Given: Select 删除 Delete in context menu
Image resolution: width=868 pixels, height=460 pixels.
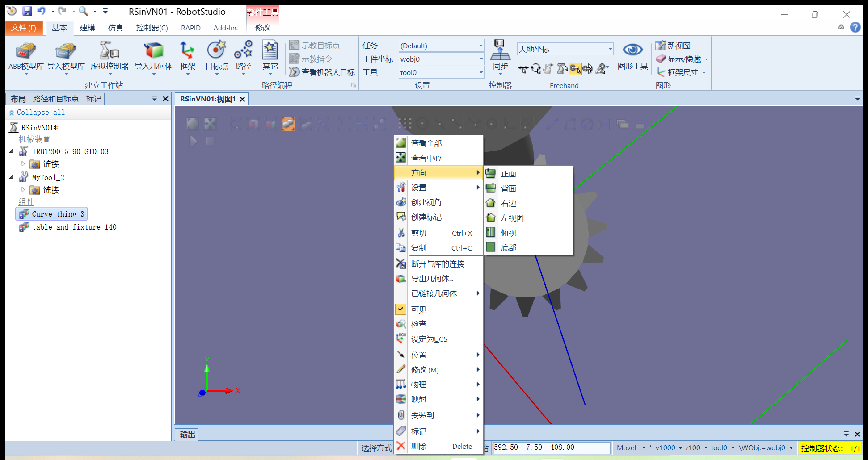Looking at the screenshot, I should pos(438,446).
